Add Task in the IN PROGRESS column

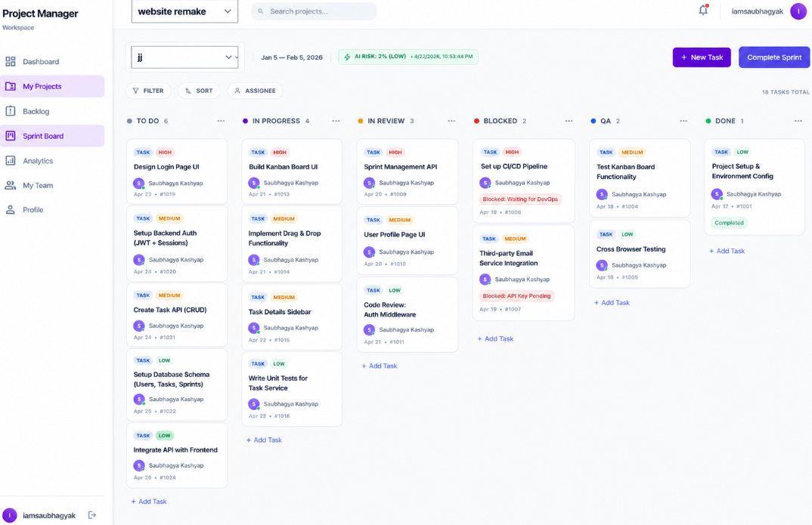(x=264, y=440)
